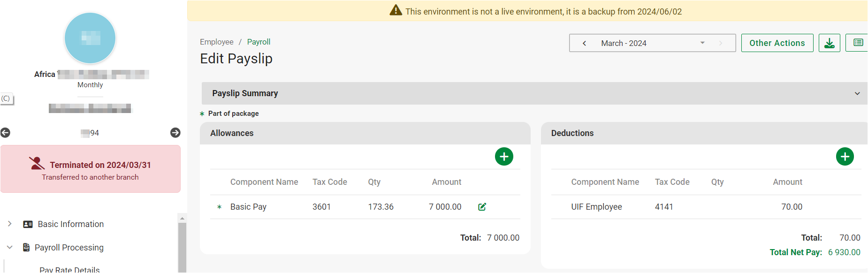Add a new allowance with plus icon

pyautogui.click(x=504, y=157)
